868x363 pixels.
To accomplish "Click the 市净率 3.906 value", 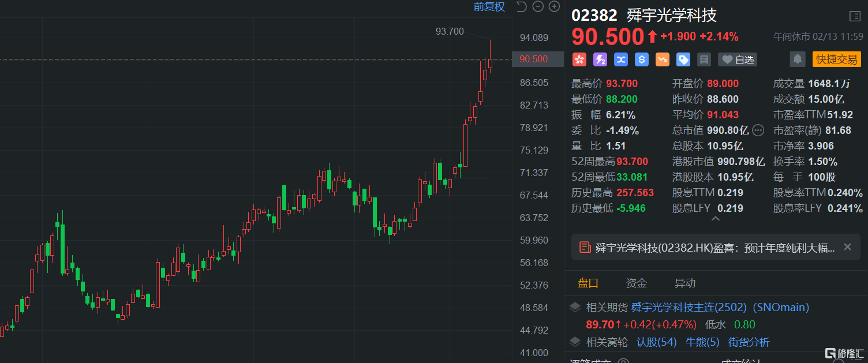I will pos(821,146).
